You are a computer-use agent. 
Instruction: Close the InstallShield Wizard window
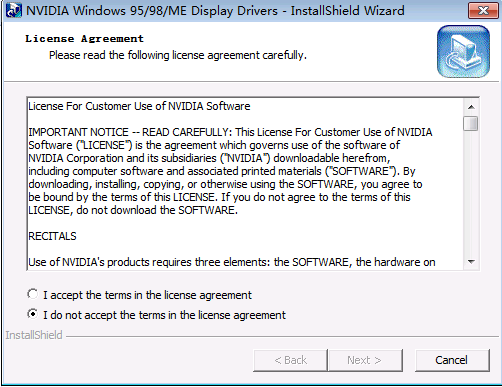(x=483, y=11)
